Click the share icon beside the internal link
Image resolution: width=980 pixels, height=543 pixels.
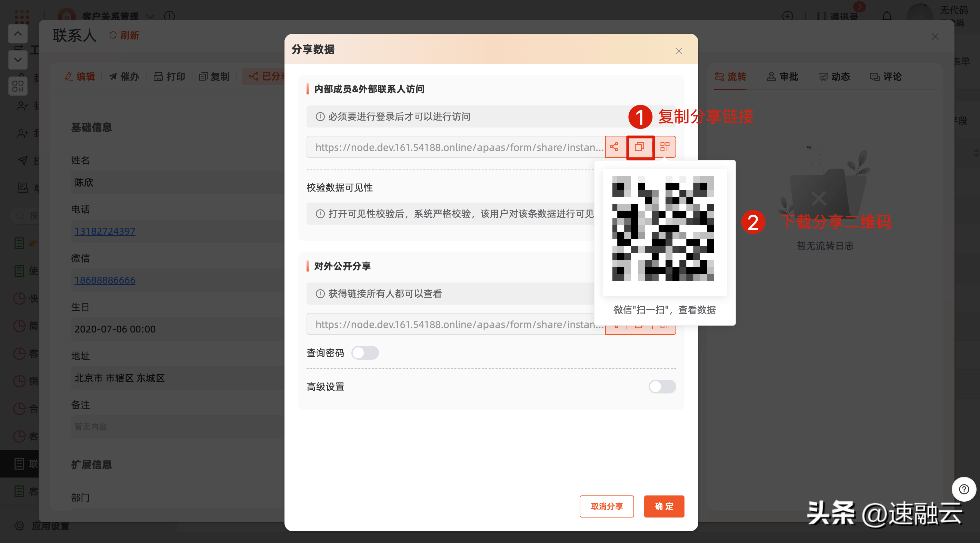click(614, 147)
